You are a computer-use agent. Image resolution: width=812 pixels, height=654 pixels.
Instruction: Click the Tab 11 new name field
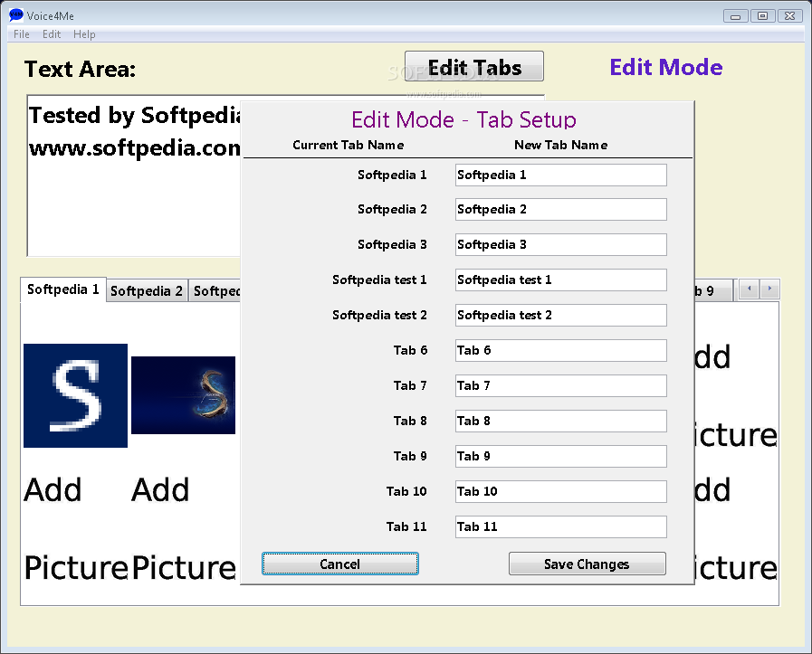pos(561,526)
